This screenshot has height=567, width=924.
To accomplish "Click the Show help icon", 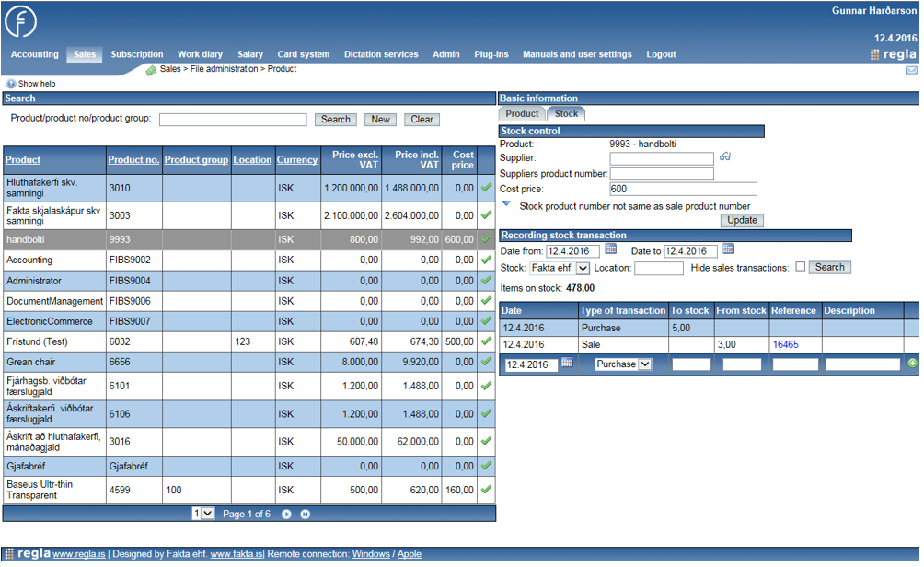I will click(x=11, y=84).
